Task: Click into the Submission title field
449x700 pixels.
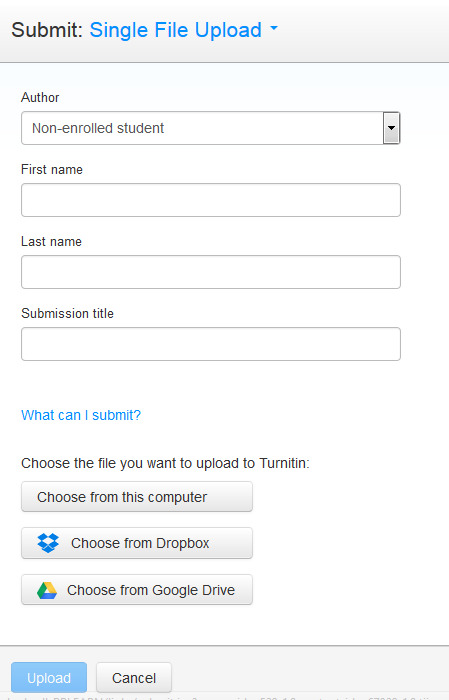Action: click(x=211, y=344)
